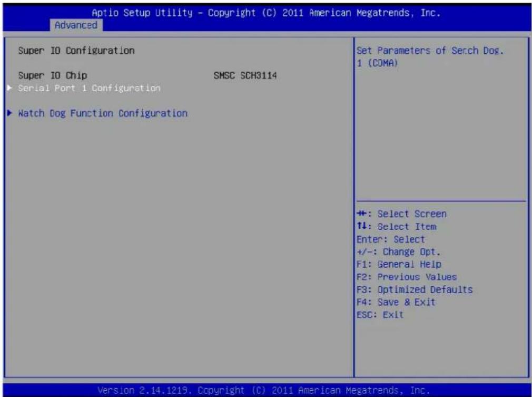Open Serial Port 1 Configuration submenu
Image resolution: width=532 pixels, height=397 pixels.
tap(89, 88)
